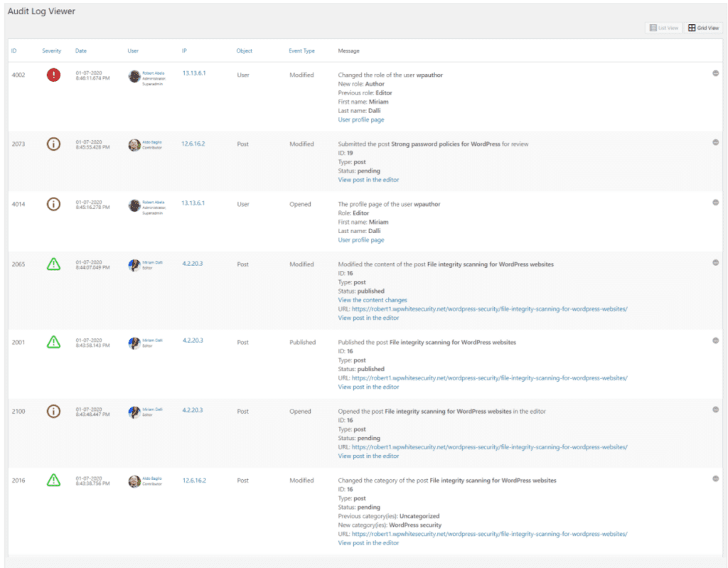The height and width of the screenshot is (568, 728).
Task: Expand the details ellipsis for event 4002
Action: point(716,73)
